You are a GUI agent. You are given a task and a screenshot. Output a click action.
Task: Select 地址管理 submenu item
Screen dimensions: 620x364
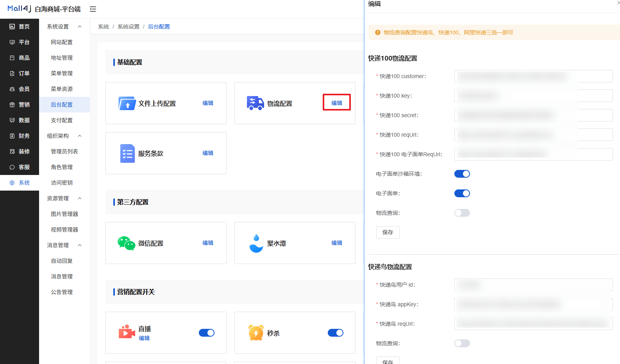tap(64, 58)
